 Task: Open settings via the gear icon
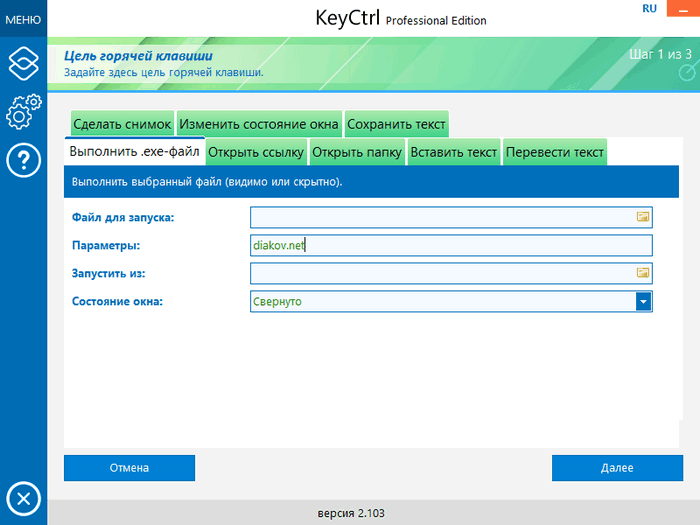point(23,110)
